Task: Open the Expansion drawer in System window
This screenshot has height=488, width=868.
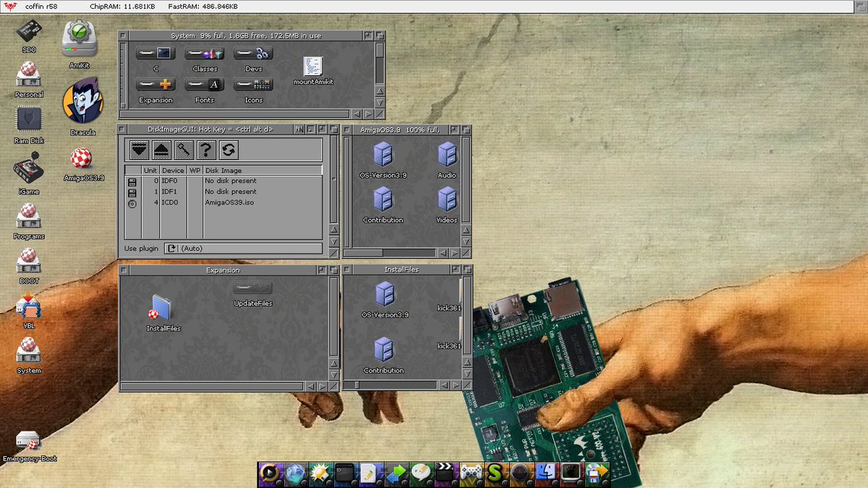Action: [x=156, y=89]
